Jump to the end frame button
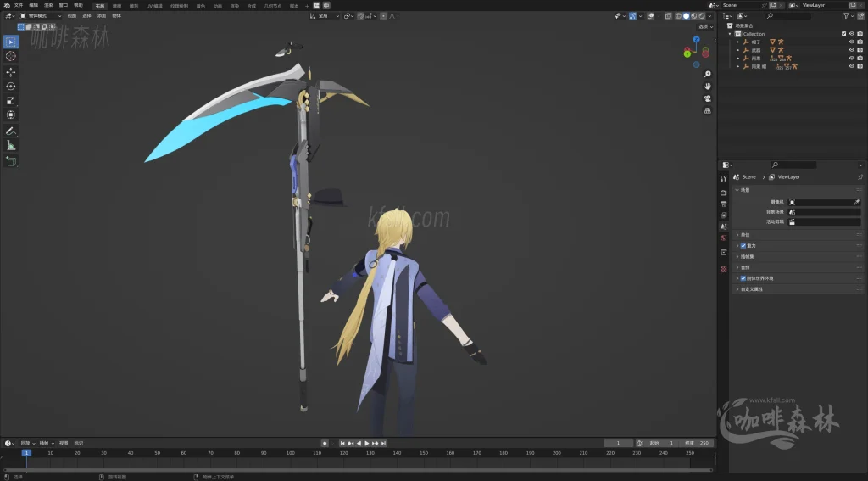868x481 pixels. [x=383, y=444]
